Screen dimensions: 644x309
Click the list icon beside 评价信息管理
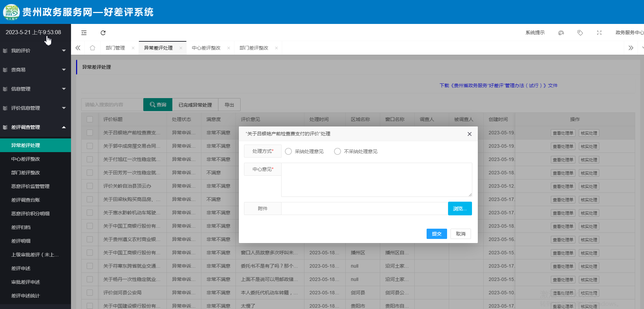5,108
